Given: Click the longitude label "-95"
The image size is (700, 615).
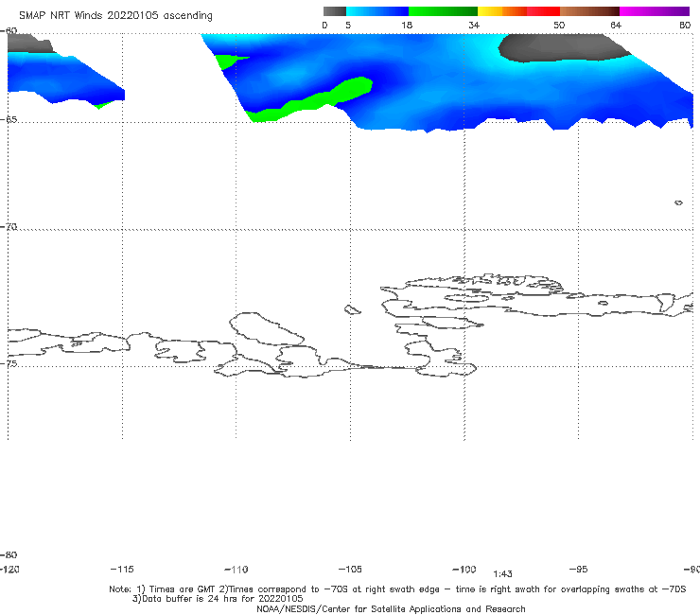Looking at the screenshot, I should (579, 569).
